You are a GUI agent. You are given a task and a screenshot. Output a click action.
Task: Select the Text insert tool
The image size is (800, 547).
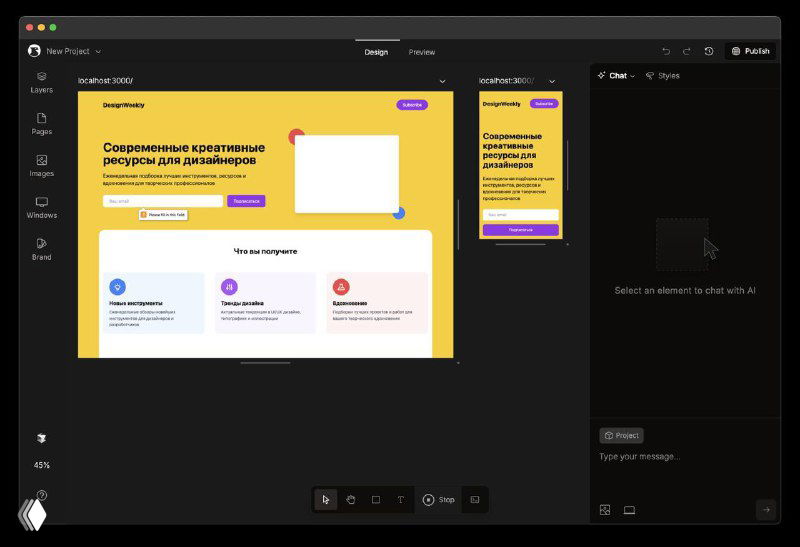click(401, 500)
